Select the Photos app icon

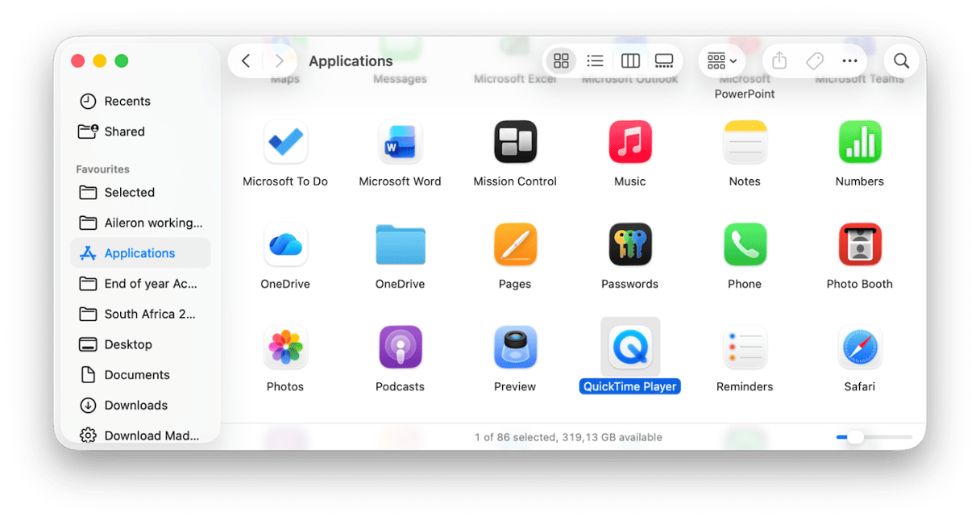coord(285,348)
